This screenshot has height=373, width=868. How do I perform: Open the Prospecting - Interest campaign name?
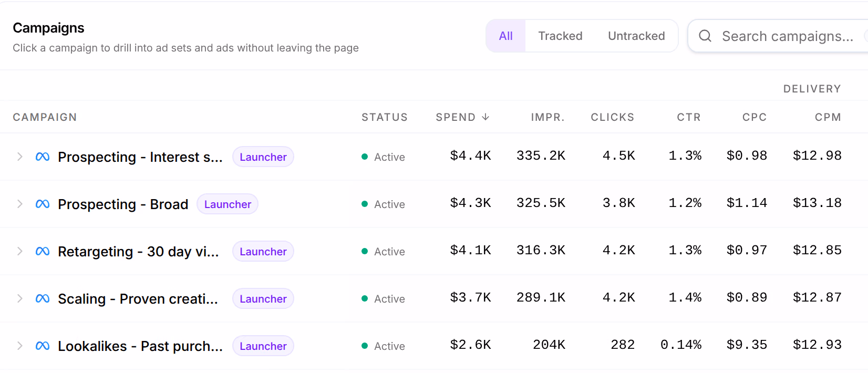(x=140, y=157)
